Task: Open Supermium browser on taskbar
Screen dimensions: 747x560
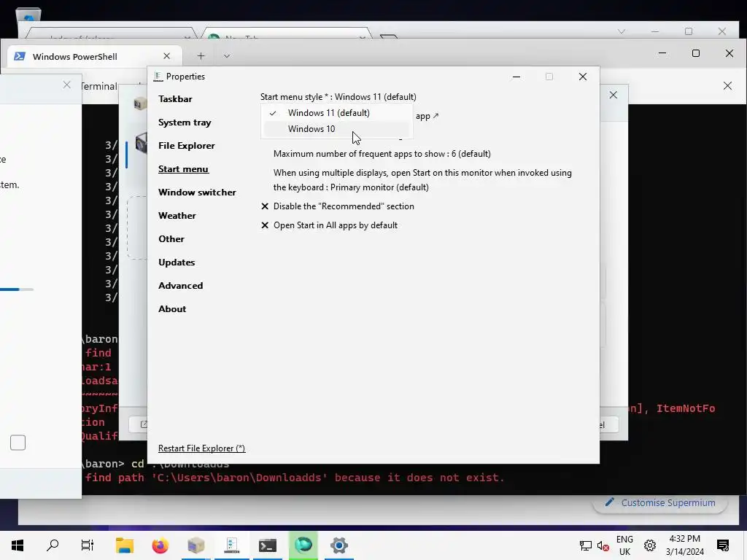Action: tap(303, 545)
